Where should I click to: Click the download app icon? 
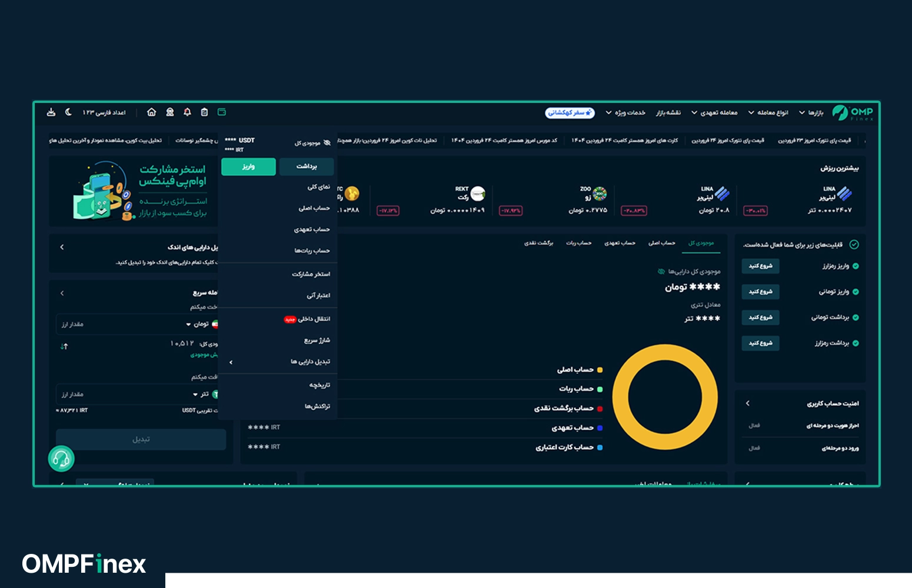51,112
